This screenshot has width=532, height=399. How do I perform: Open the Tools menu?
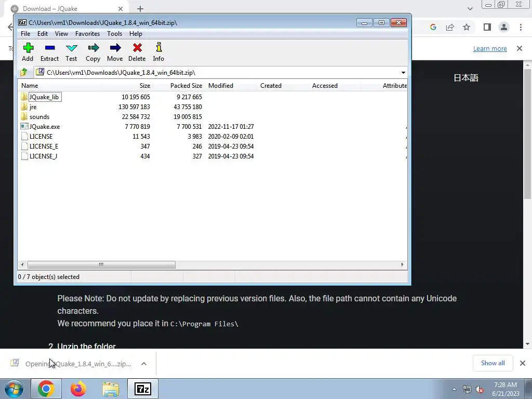point(114,34)
